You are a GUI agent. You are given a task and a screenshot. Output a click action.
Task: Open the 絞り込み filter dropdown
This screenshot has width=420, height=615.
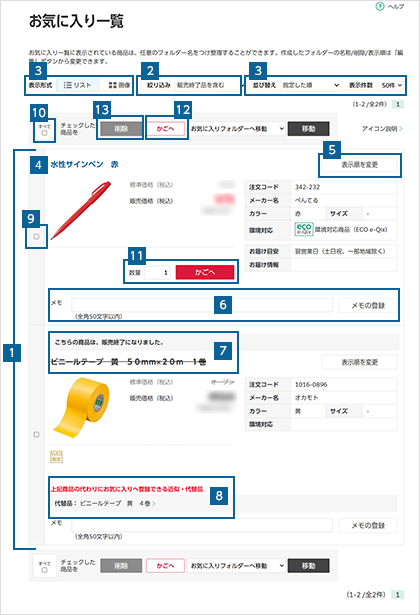(x=207, y=85)
